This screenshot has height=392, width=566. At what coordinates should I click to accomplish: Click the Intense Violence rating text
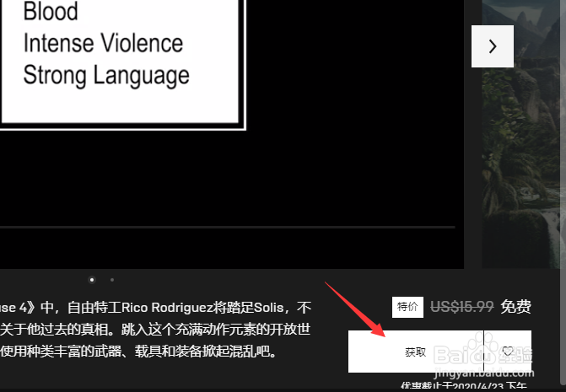tap(103, 43)
